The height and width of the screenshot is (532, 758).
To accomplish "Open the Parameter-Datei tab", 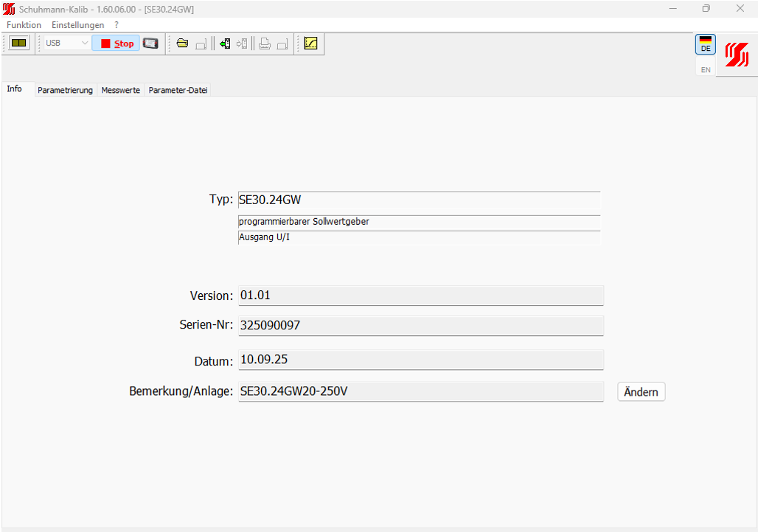I will click(x=178, y=90).
